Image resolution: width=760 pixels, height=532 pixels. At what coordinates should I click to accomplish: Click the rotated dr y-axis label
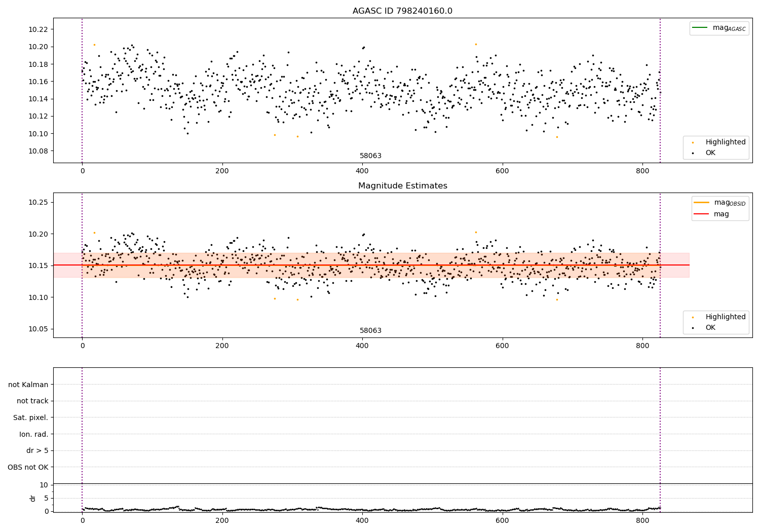(x=33, y=498)
